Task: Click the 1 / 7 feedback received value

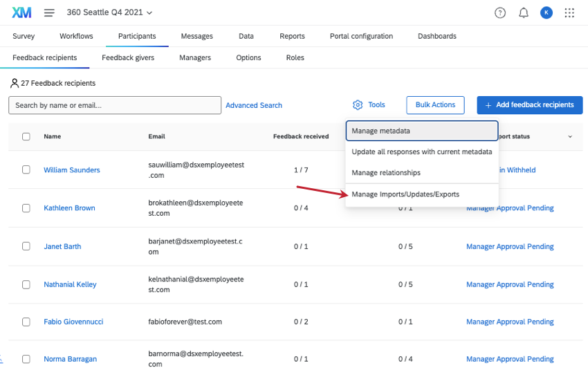Action: [x=301, y=170]
